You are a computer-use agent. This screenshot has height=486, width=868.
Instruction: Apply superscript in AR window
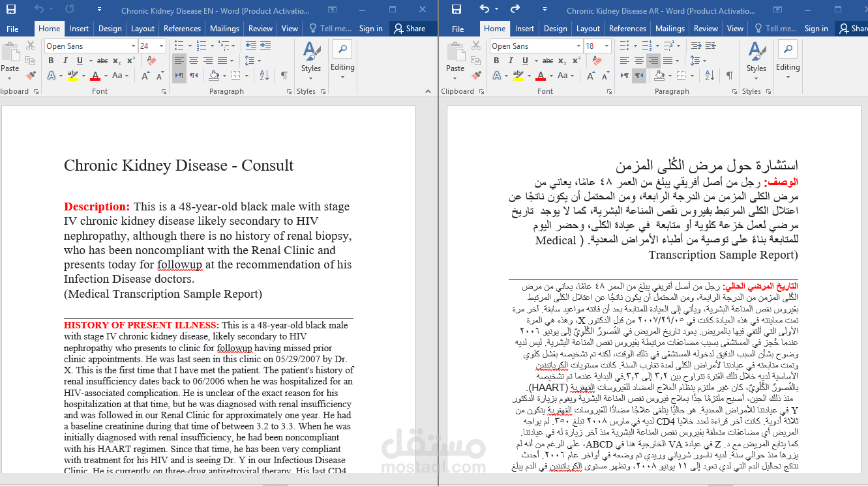click(x=576, y=61)
